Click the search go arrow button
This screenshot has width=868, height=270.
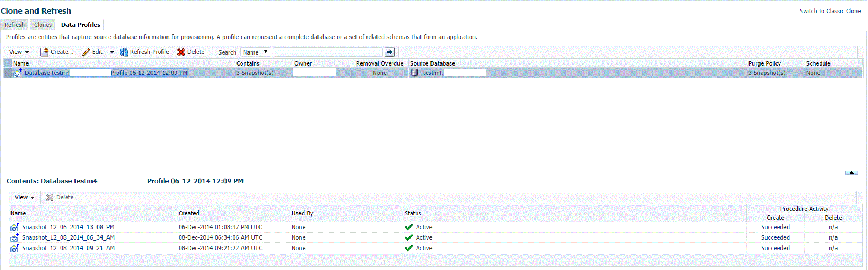pos(390,52)
